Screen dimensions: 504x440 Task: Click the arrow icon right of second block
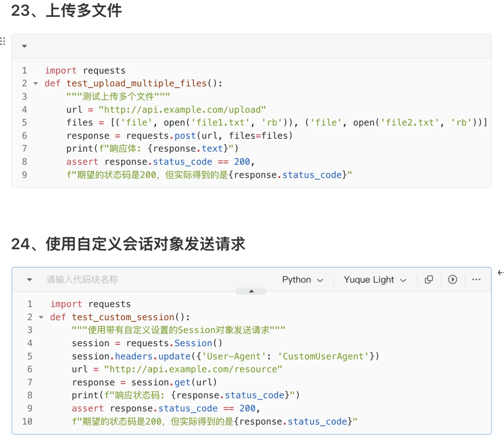coord(501,273)
